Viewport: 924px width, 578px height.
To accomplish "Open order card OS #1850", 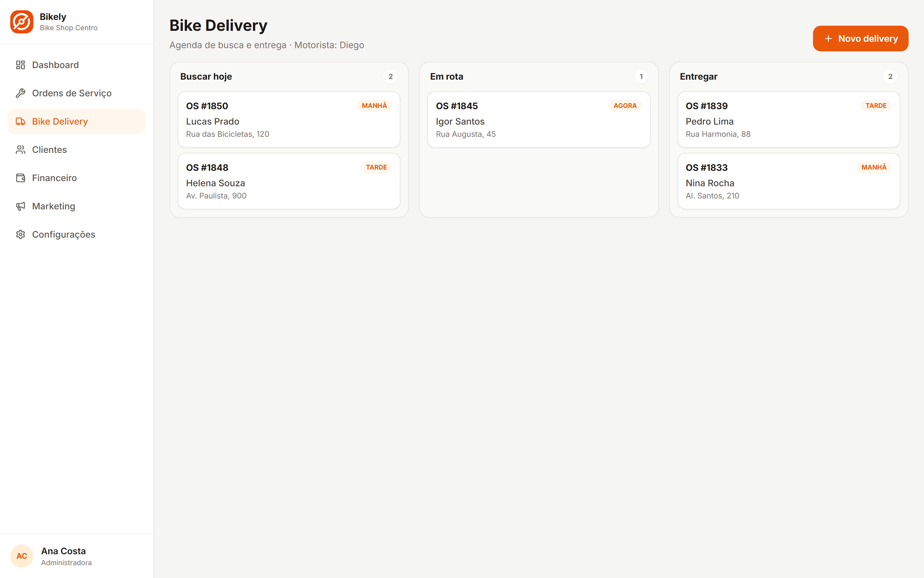I will [289, 120].
